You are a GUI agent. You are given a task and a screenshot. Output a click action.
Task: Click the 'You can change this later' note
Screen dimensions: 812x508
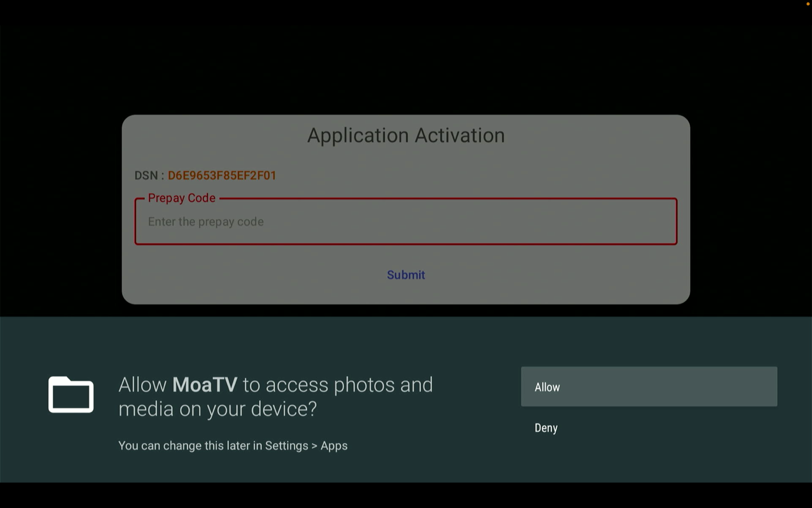point(233,445)
